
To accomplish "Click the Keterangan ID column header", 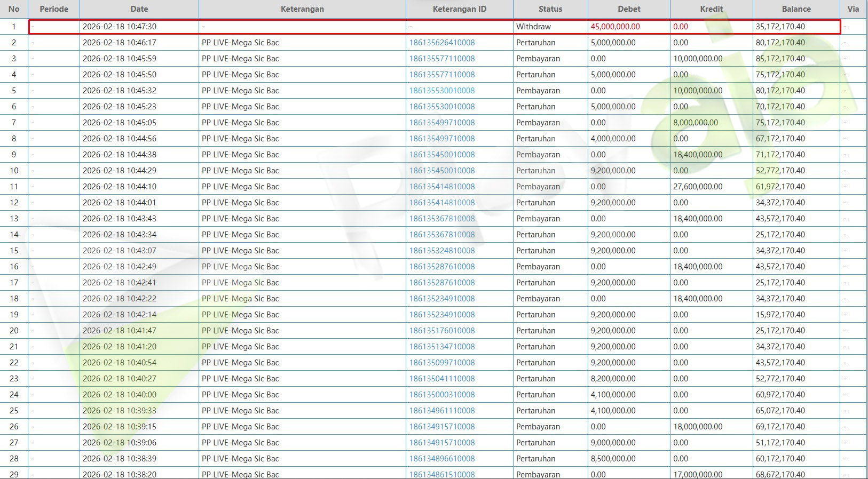I will [459, 9].
